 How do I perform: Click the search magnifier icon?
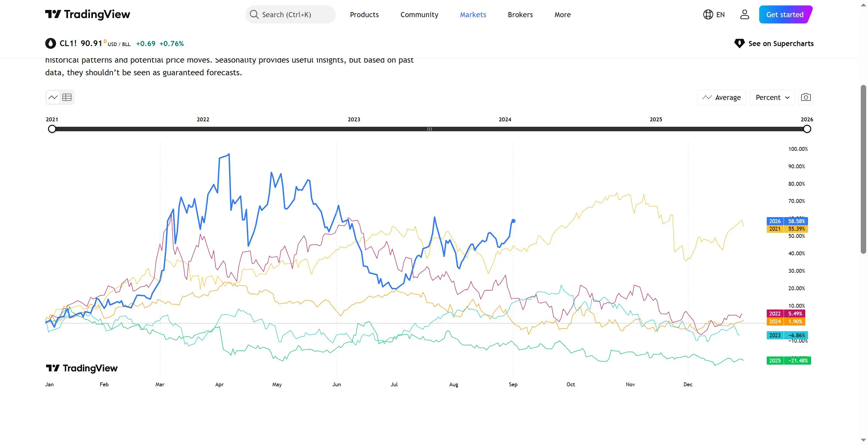click(x=254, y=14)
